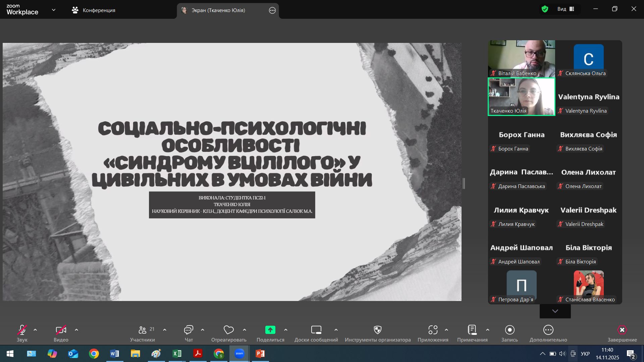The width and height of the screenshot is (644, 362).
Task: Open the Chat panel
Action: [189, 330]
